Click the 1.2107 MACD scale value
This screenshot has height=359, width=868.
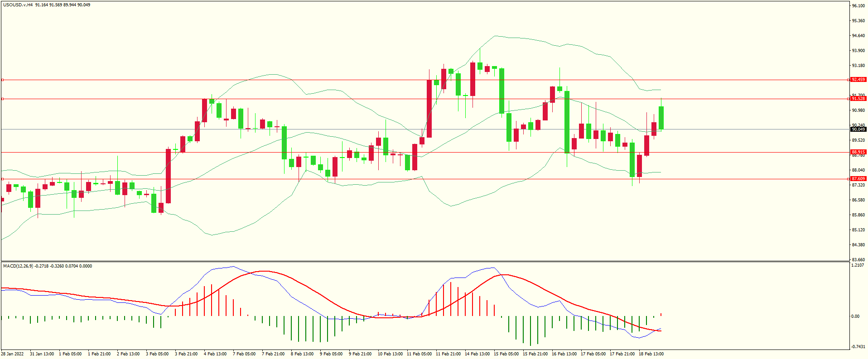[x=858, y=265]
